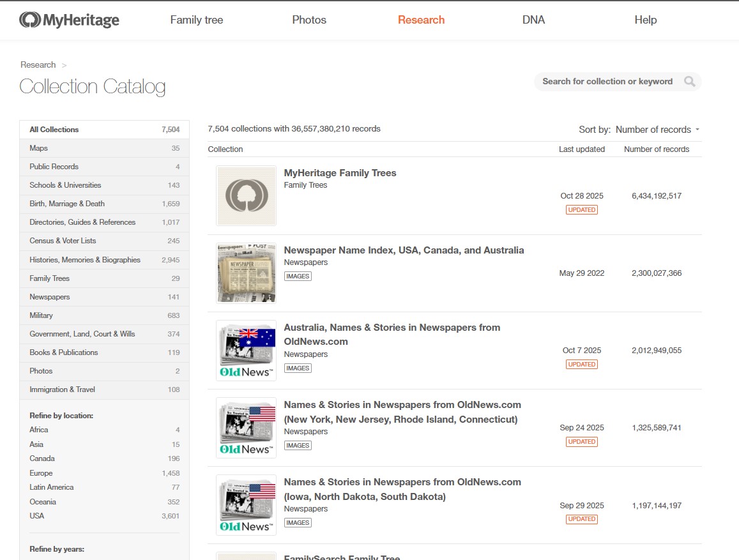Open MyHeritage Family Trees thumbnail

coord(246,196)
